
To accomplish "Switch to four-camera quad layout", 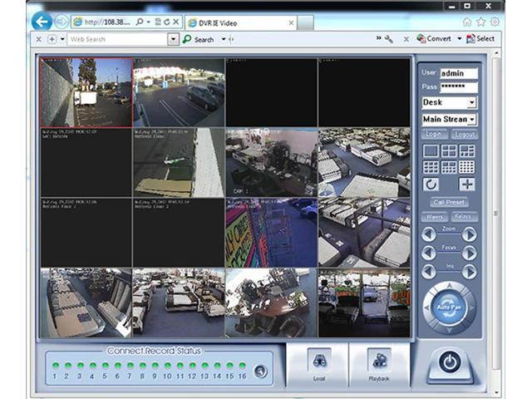I will 449,151.
